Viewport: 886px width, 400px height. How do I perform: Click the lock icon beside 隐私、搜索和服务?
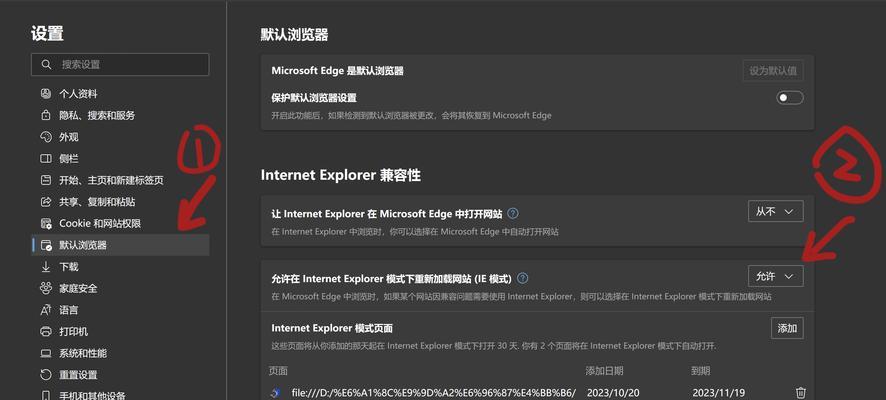tap(46, 115)
